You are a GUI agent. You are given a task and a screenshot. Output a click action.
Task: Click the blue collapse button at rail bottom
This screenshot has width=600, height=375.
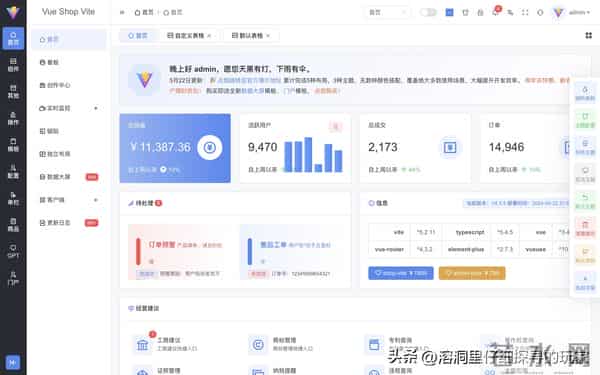pyautogui.click(x=13, y=362)
